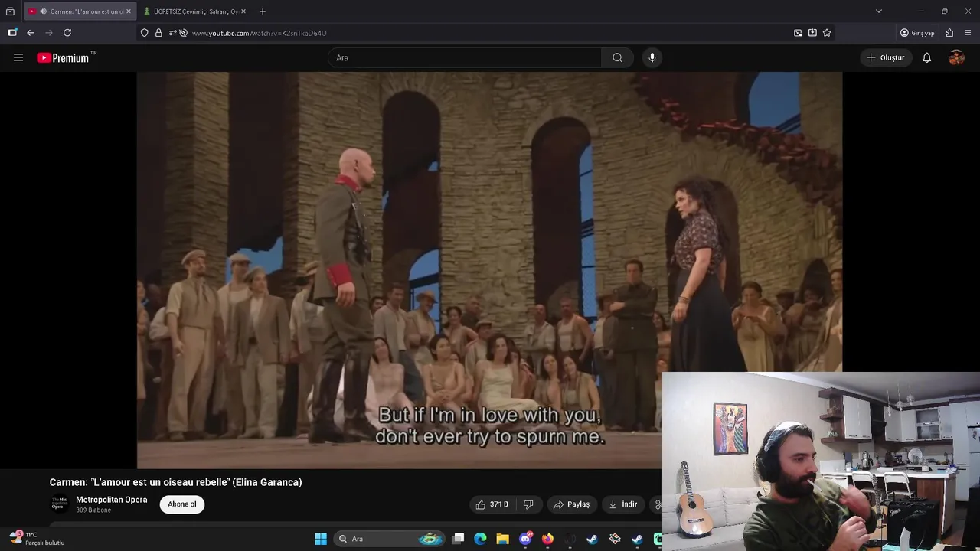
Task: Click the search magnifier button on YouTube
Action: point(617,57)
